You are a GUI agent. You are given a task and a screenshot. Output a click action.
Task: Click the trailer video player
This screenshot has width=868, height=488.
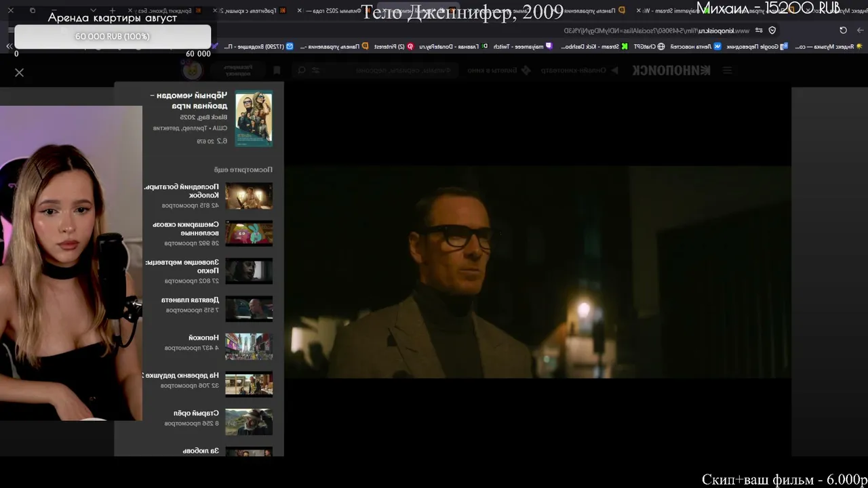537,272
